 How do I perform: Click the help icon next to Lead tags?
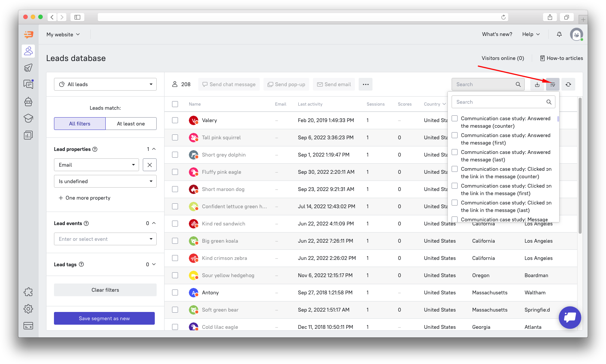(x=81, y=264)
